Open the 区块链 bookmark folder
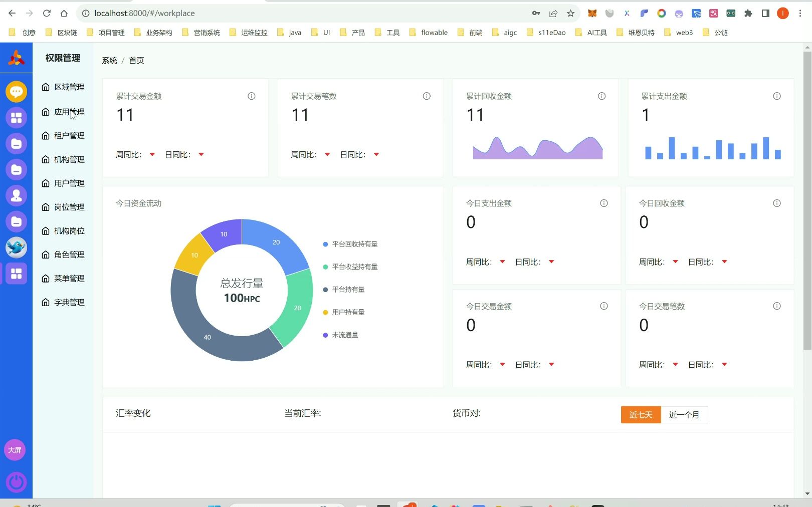 pos(61,33)
